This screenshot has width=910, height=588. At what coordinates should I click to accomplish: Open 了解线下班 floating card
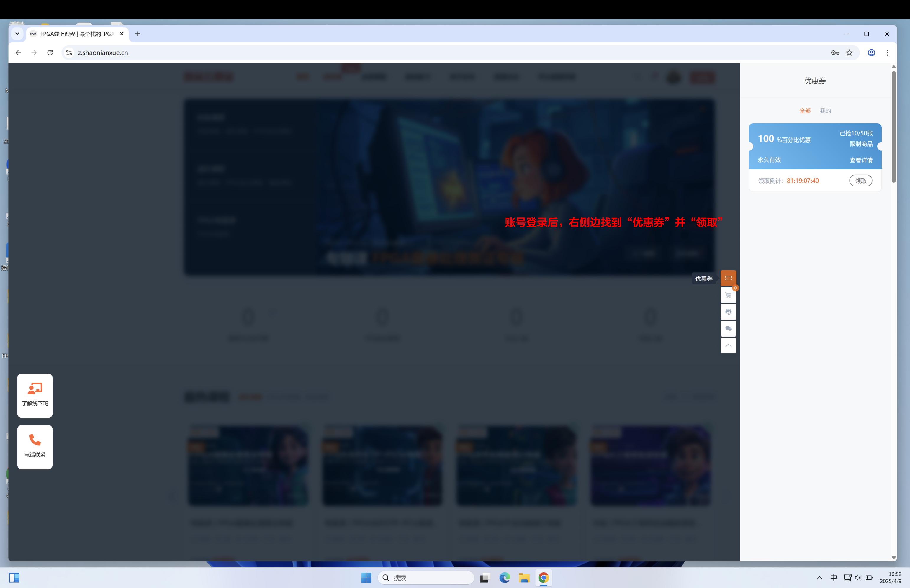pos(35,396)
